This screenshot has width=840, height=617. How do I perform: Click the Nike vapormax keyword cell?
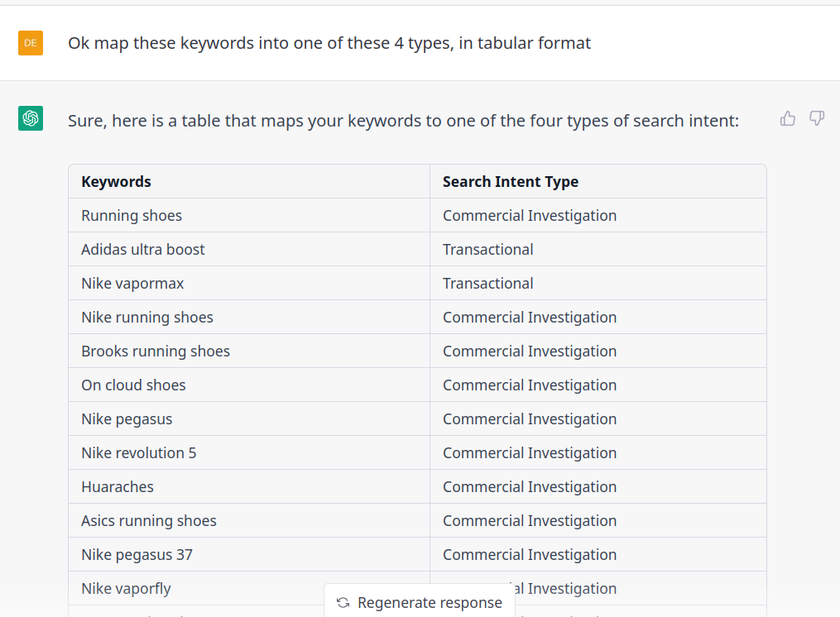point(132,284)
